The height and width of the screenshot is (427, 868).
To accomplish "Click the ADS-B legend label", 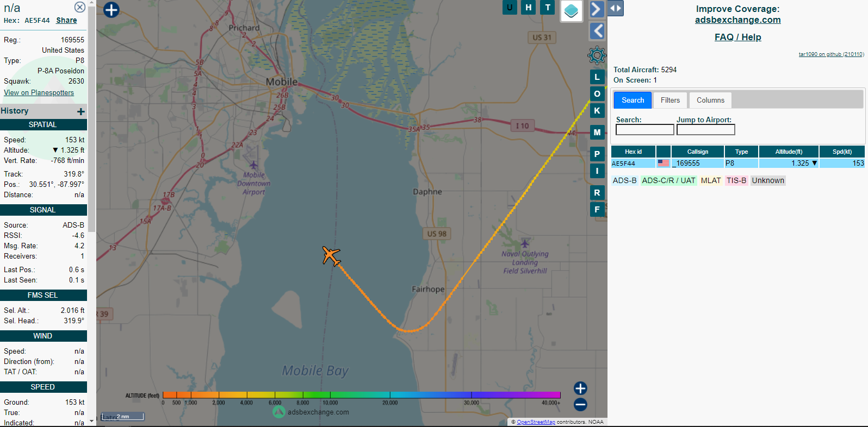I will coord(624,180).
